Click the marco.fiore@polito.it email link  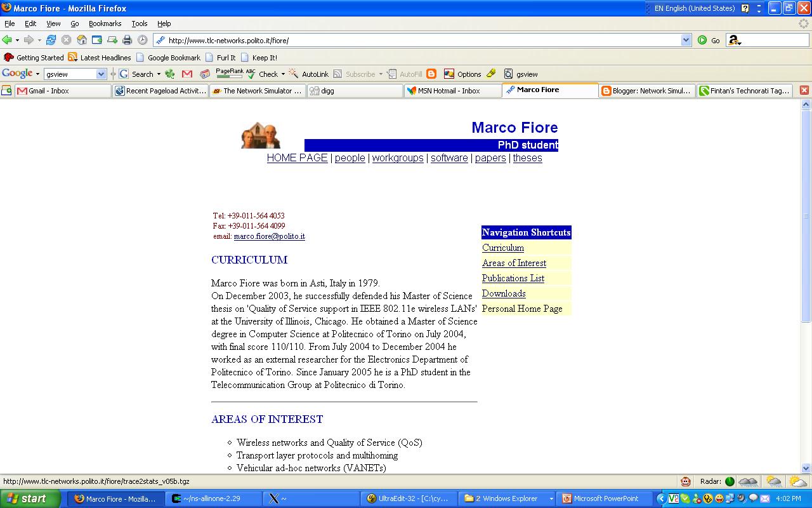[269, 236]
